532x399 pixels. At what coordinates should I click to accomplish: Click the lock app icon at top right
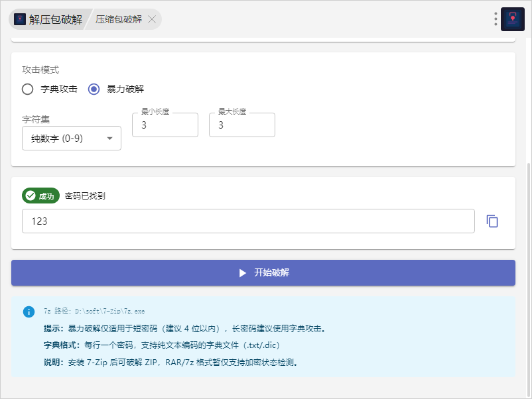(513, 19)
